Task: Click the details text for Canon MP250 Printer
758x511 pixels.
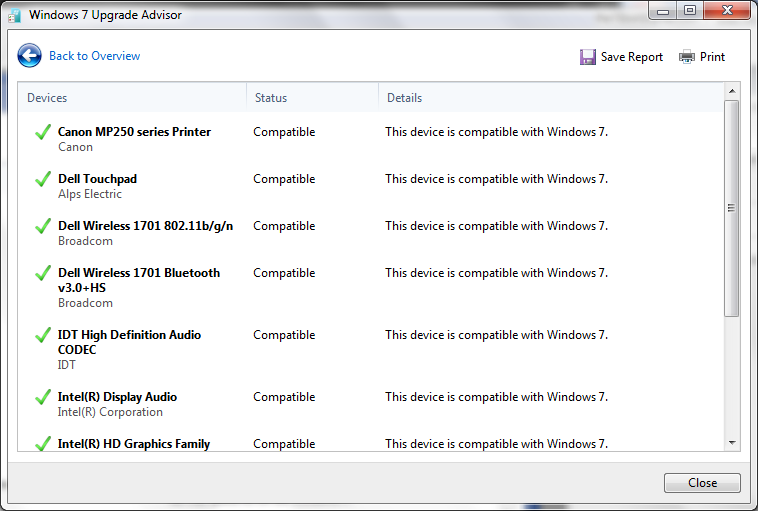Action: pos(496,132)
